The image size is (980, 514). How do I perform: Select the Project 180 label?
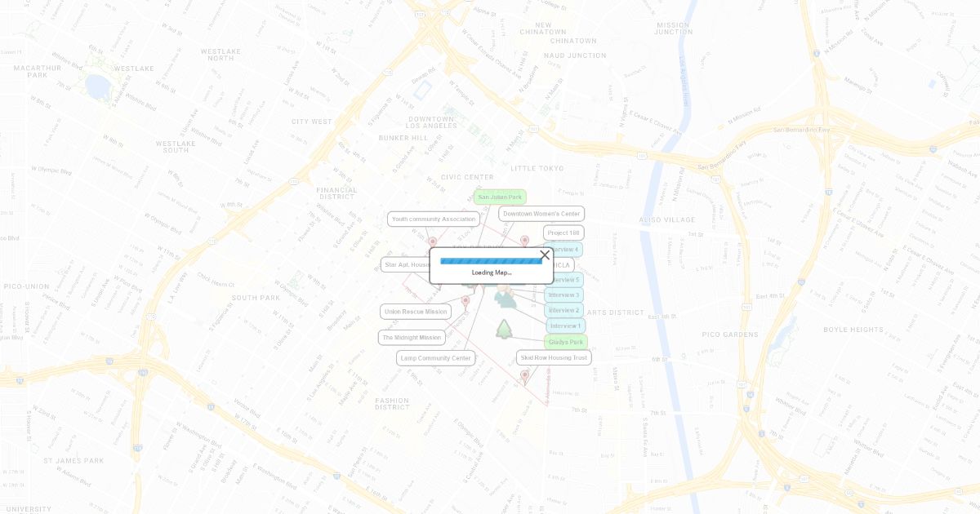pos(563,233)
